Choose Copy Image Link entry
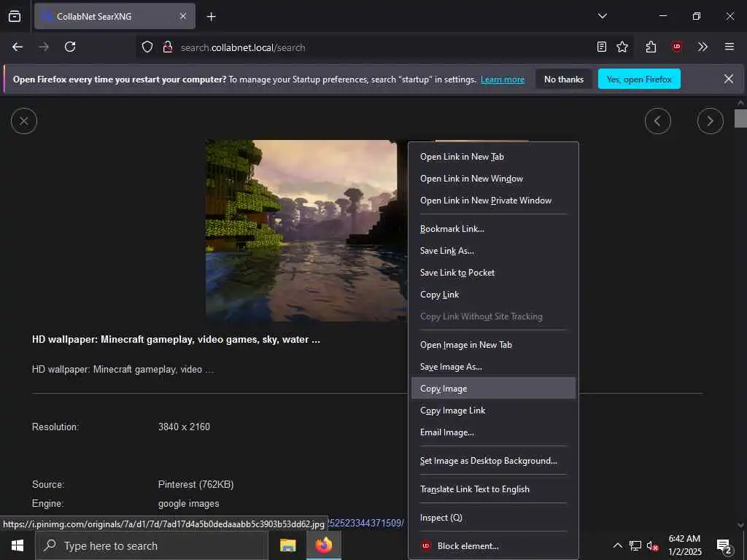The image size is (747, 560). pyautogui.click(x=493, y=411)
